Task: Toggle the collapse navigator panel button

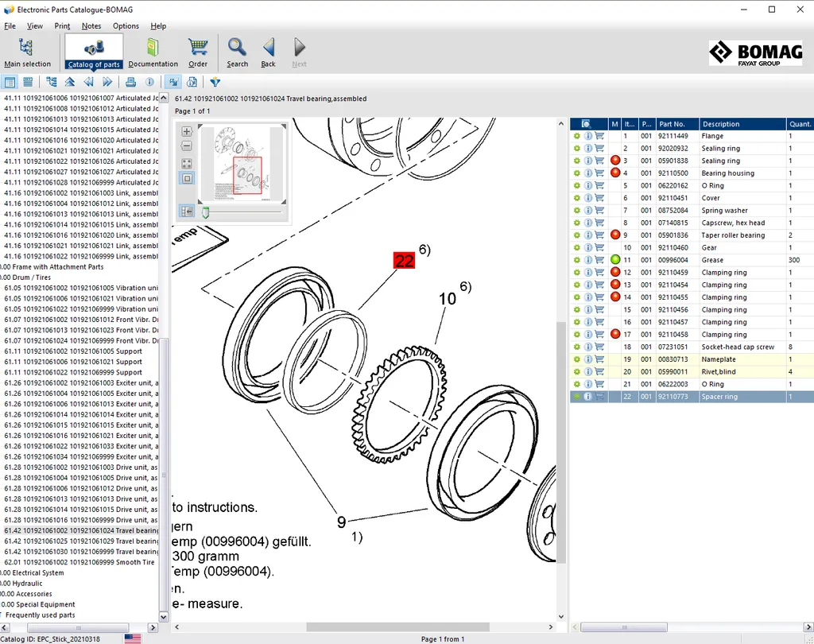Action: coord(187,211)
